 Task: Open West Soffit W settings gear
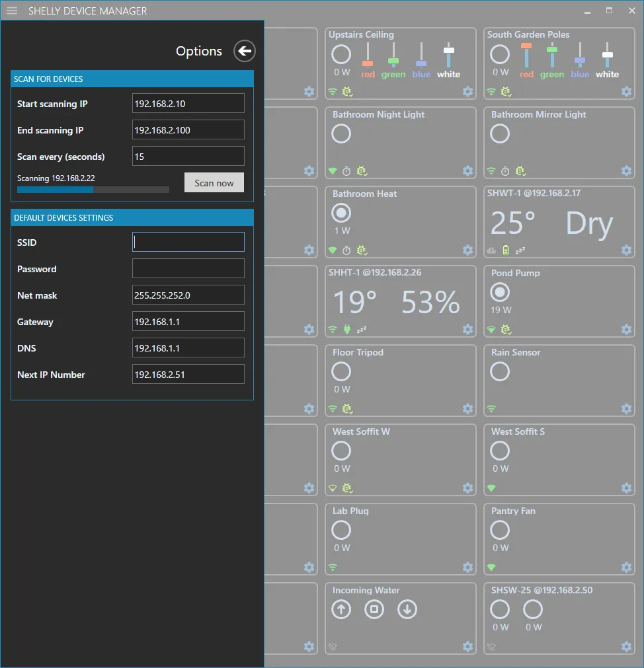pos(467,488)
